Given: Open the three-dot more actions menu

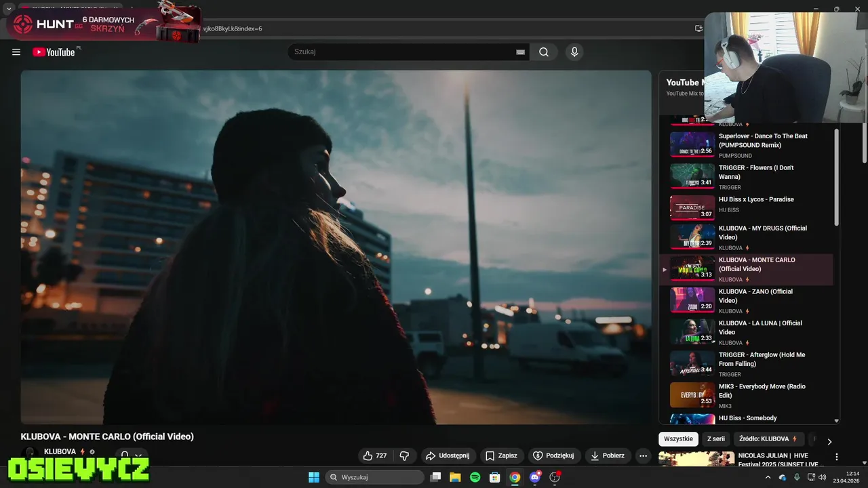Looking at the screenshot, I should point(643,455).
